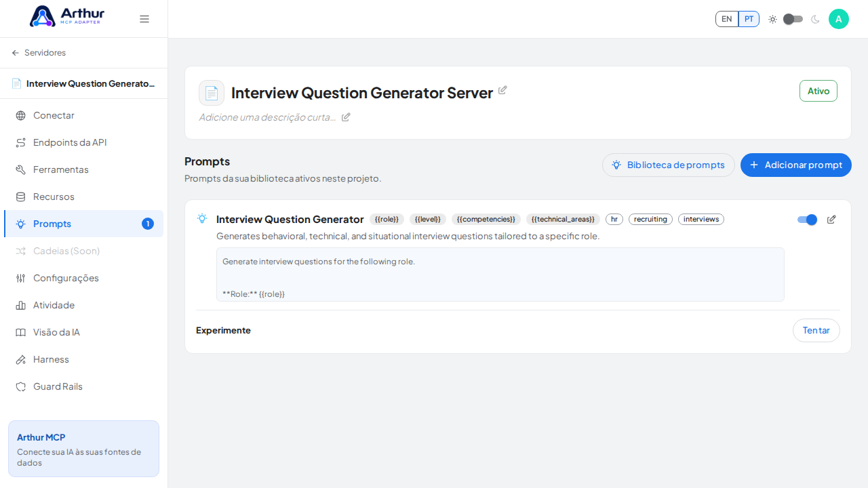This screenshot has height=488, width=868.
Task: Open the user avatar A menu
Action: 839,19
